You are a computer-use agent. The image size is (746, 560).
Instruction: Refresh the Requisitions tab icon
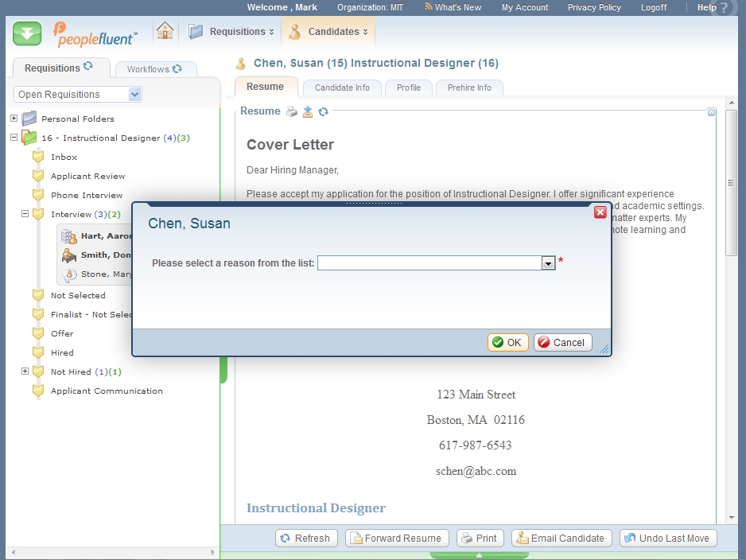(x=88, y=67)
